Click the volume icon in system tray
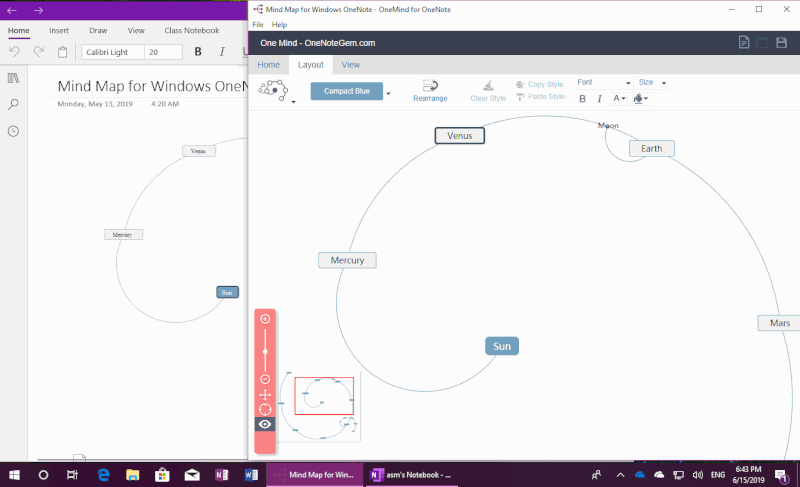 click(697, 475)
